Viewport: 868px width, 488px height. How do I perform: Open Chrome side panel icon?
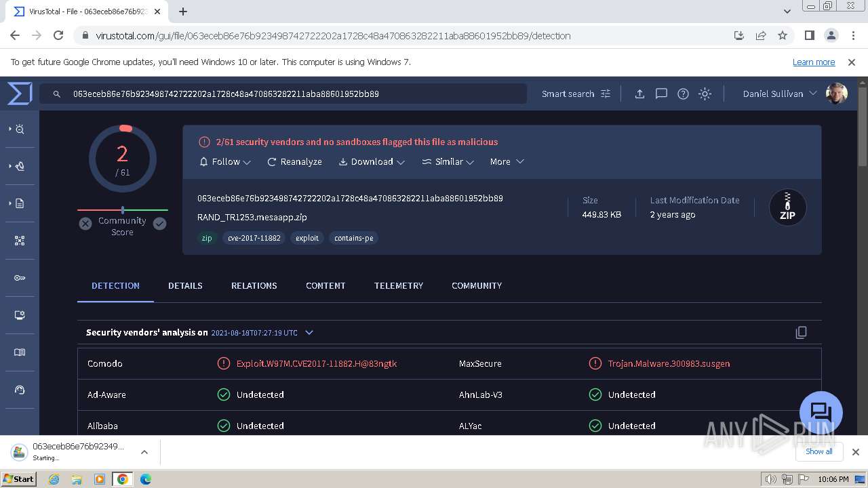tap(809, 35)
